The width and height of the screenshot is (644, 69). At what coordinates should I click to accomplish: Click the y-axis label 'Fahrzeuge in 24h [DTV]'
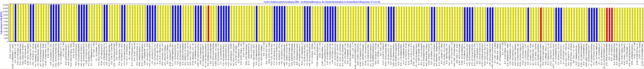[x=2, y=23]
